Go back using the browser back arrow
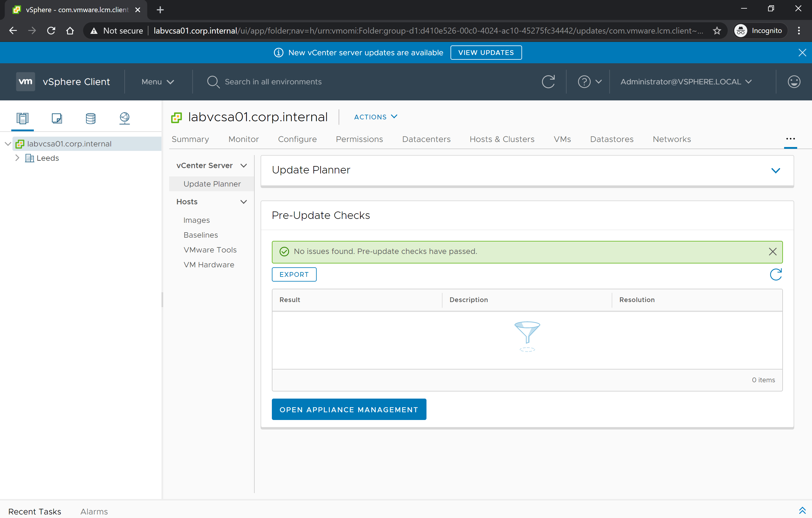The height and width of the screenshot is (518, 812). [13, 31]
